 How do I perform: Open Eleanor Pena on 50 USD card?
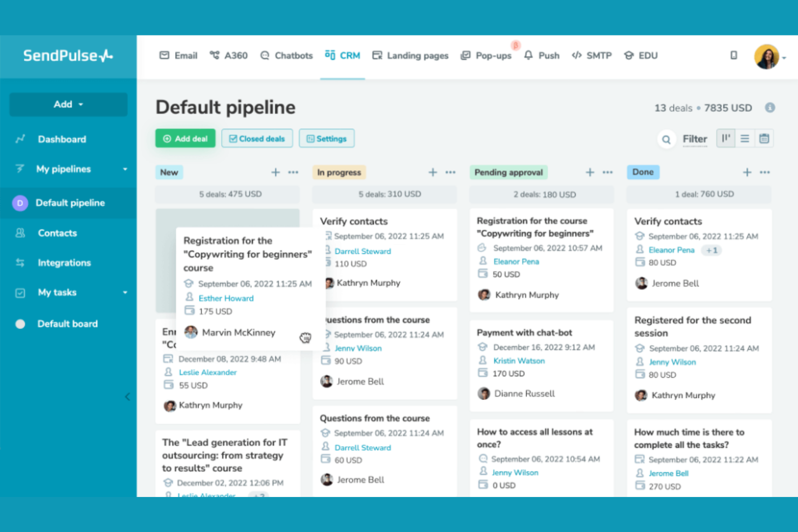(x=516, y=261)
